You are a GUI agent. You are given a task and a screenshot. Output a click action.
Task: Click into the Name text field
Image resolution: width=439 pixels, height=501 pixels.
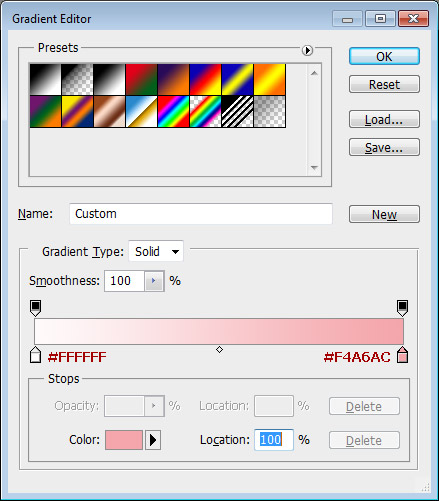pyautogui.click(x=201, y=214)
